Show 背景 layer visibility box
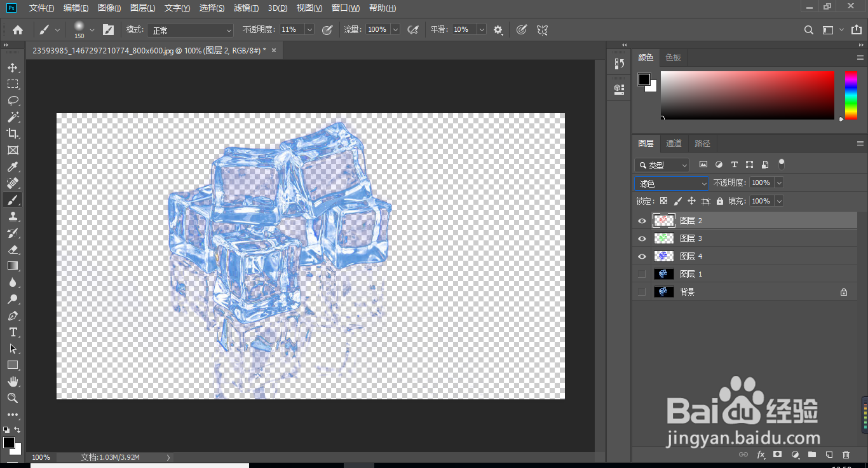868x468 pixels. pyautogui.click(x=642, y=292)
